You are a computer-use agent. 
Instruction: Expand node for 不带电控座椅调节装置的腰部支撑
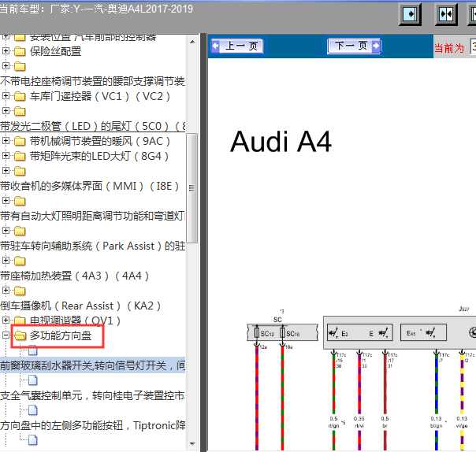pyautogui.click(x=6, y=66)
